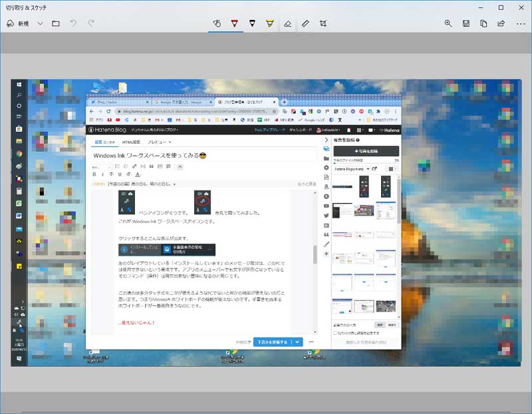Click the Amazon icon in snip's editor sidebar
Screen dimensions: 532x414
click(x=327, y=186)
